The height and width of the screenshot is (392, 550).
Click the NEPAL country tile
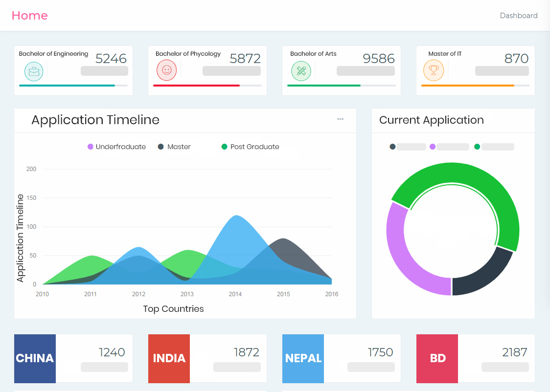tap(303, 358)
